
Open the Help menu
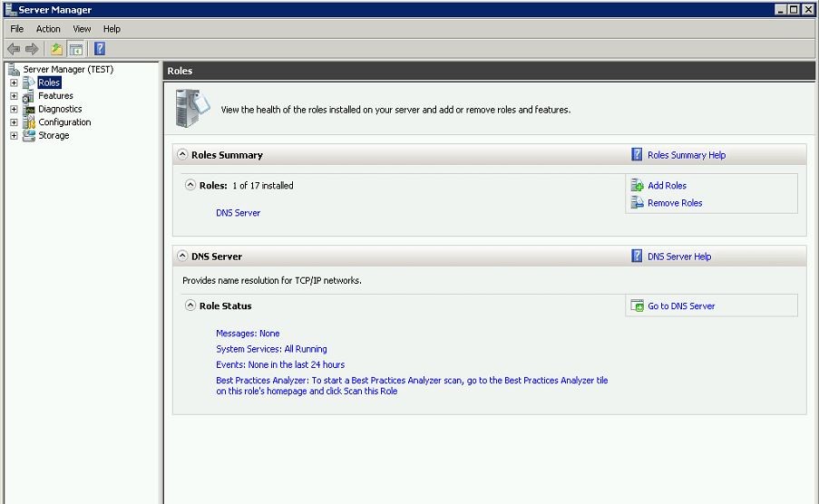click(112, 29)
